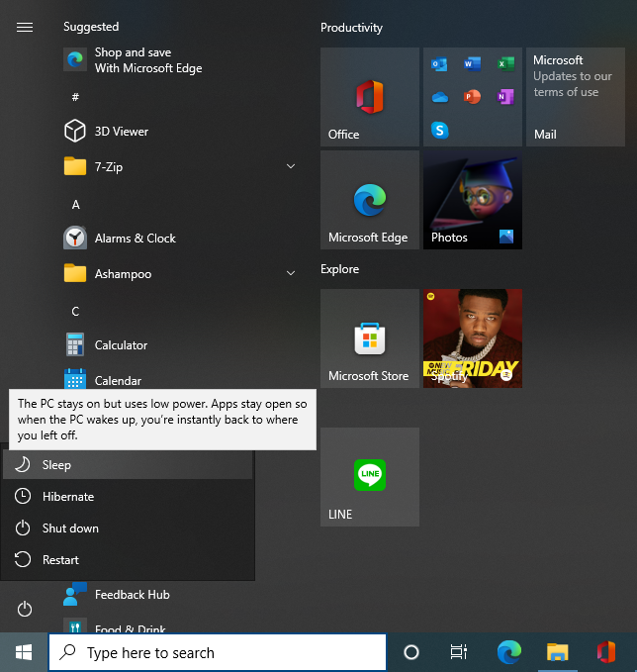Open Outlook from the Office apps tile

439,64
